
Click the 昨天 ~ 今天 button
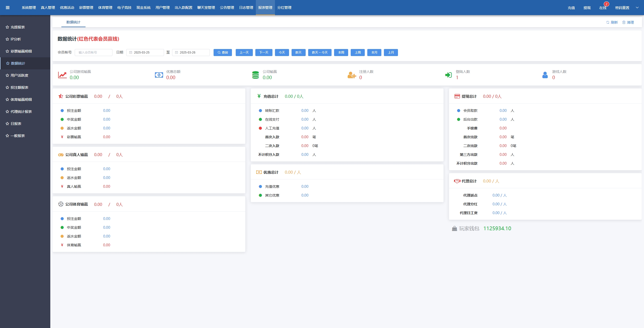[x=319, y=53]
